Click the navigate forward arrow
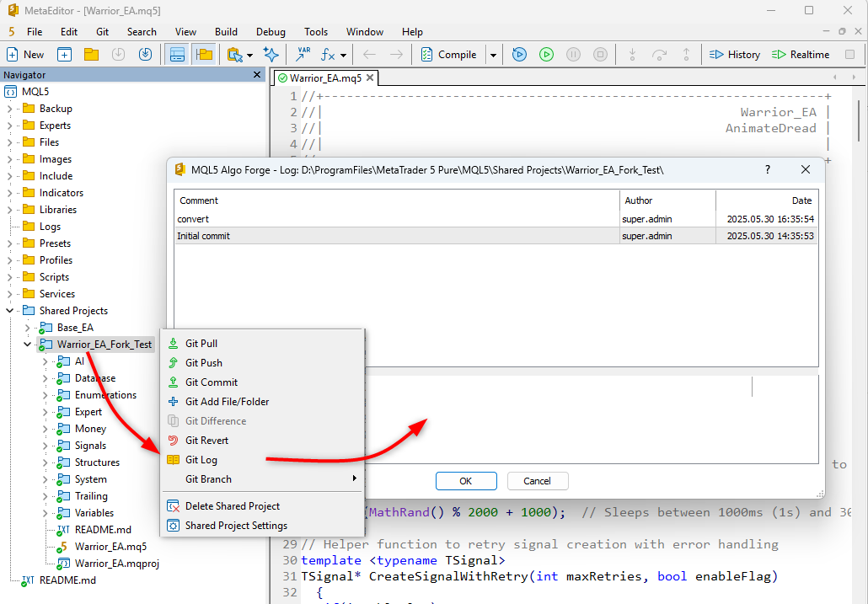Viewport: 868px width, 604px height. pyautogui.click(x=396, y=54)
